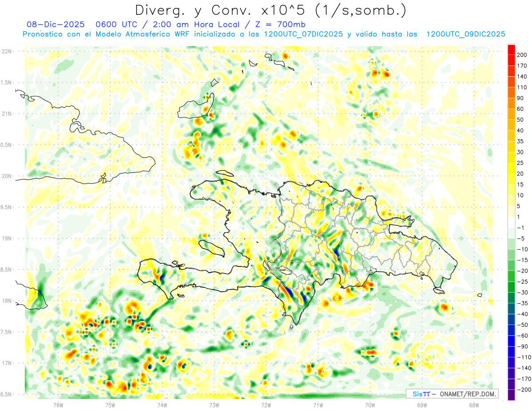Screen dimensions: 532x411
Task: Click the white color scale segment between 1 and -1
Action: tap(512, 222)
